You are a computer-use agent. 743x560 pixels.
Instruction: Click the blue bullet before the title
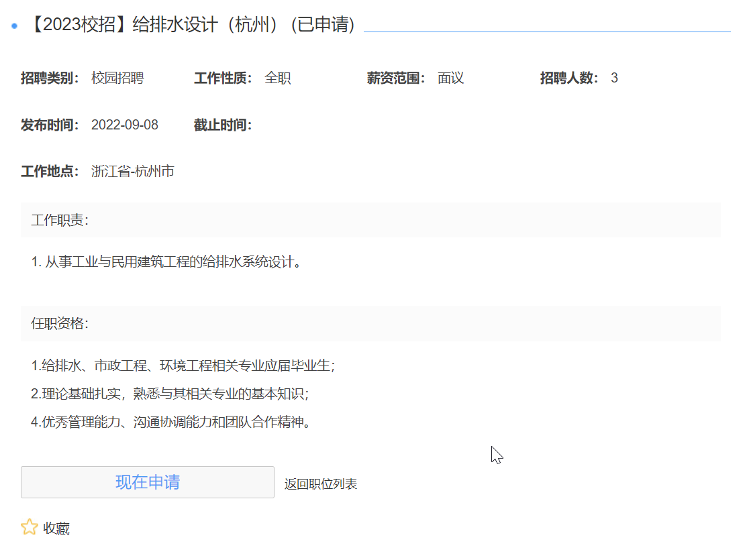[14, 26]
